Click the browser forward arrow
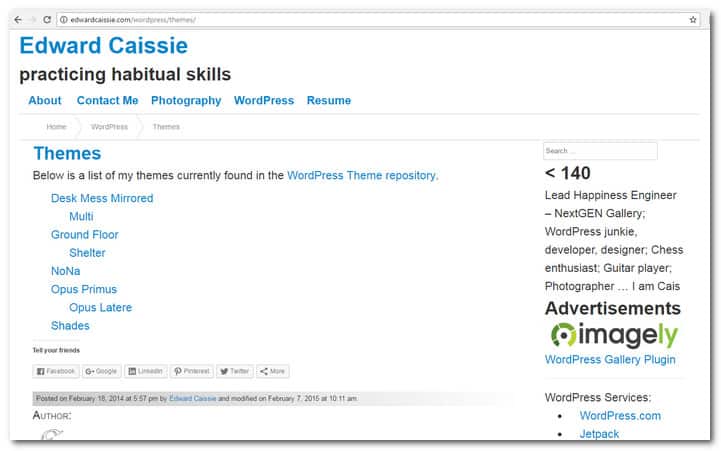The height and width of the screenshot is (451, 721). click(x=32, y=19)
